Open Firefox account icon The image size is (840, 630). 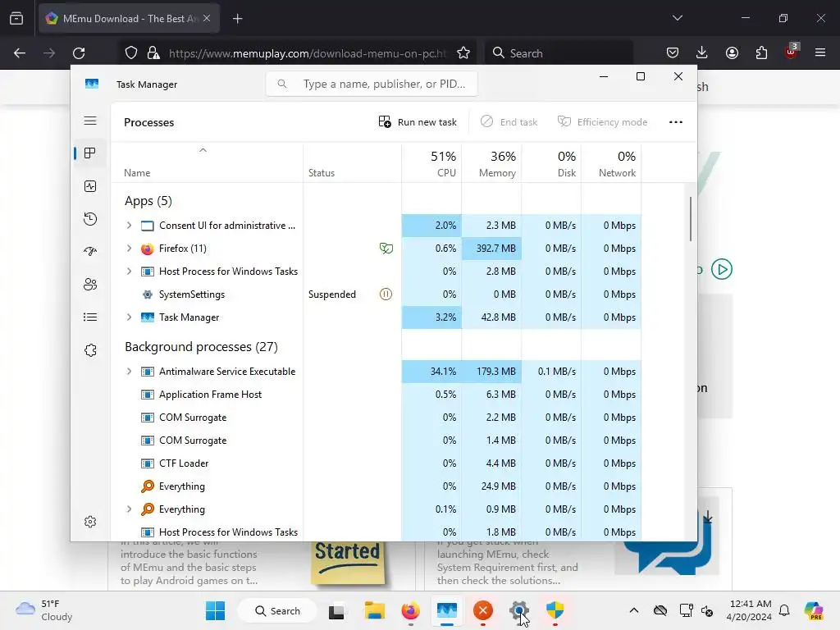point(732,53)
